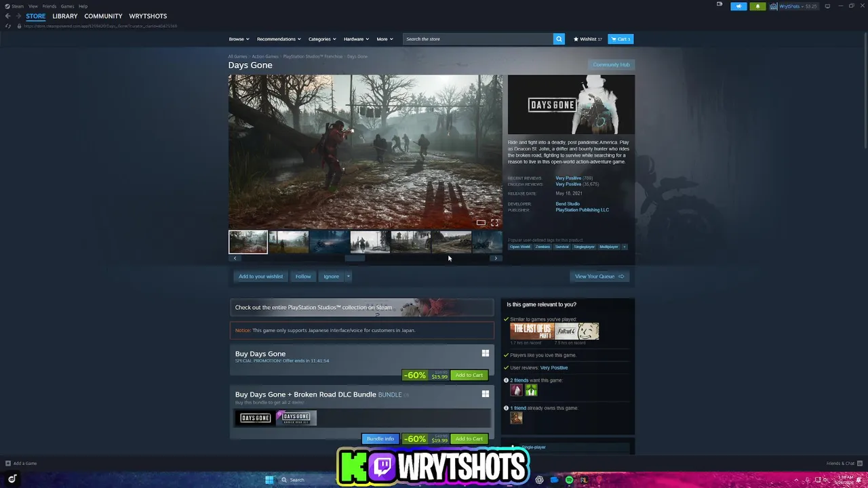868x488 pixels.
Task: Click the plus button to add tags
Action: point(625,247)
